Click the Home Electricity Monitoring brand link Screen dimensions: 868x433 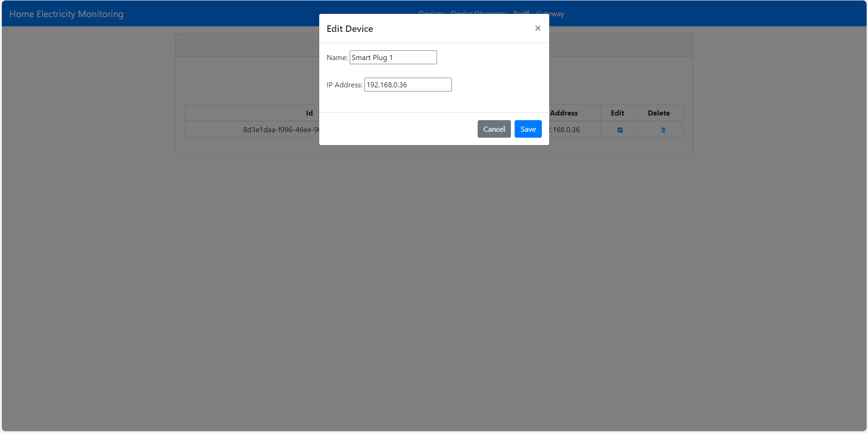(x=66, y=14)
